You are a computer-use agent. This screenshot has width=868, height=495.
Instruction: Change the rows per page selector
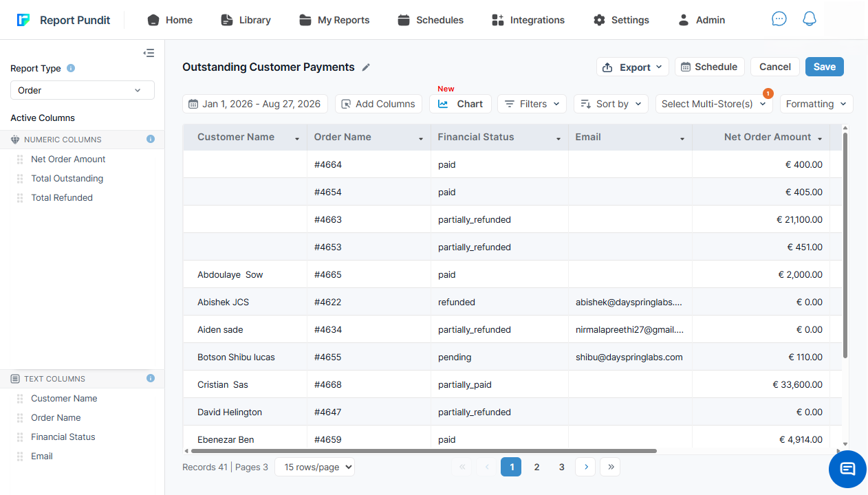click(314, 467)
